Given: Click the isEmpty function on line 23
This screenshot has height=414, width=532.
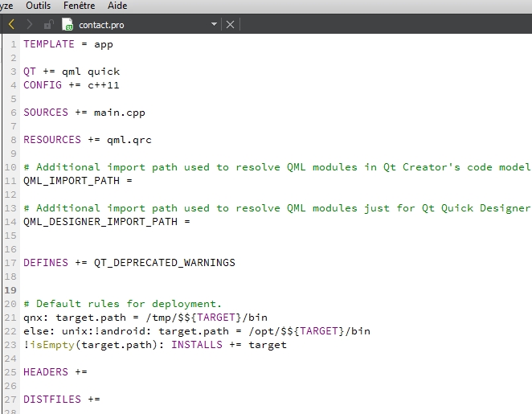Looking at the screenshot, I should point(52,345).
